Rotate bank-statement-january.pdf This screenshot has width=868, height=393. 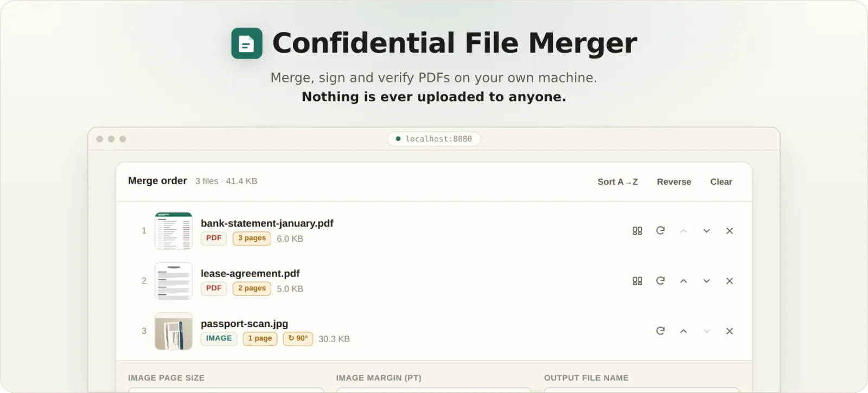660,231
